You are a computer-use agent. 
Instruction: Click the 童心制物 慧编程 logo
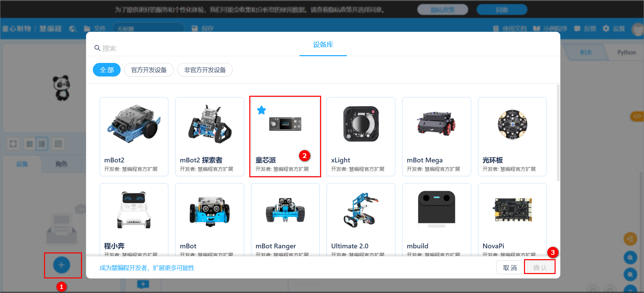(x=32, y=29)
